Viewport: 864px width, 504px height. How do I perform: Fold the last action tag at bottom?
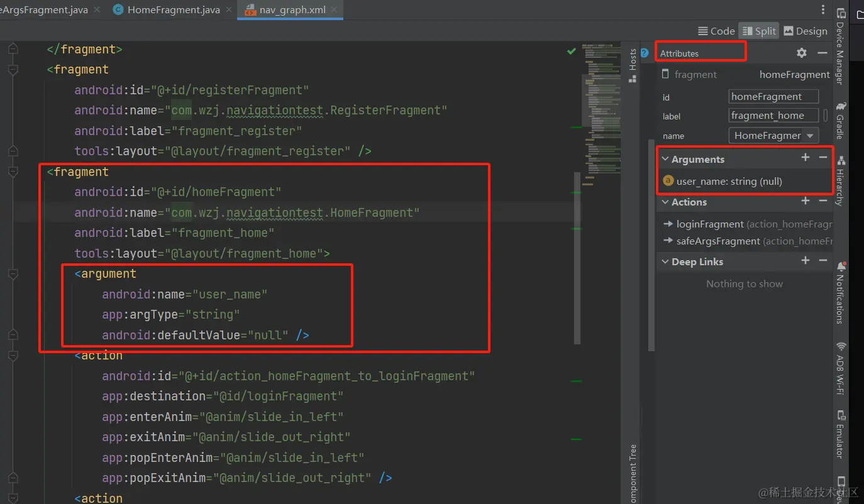13,498
